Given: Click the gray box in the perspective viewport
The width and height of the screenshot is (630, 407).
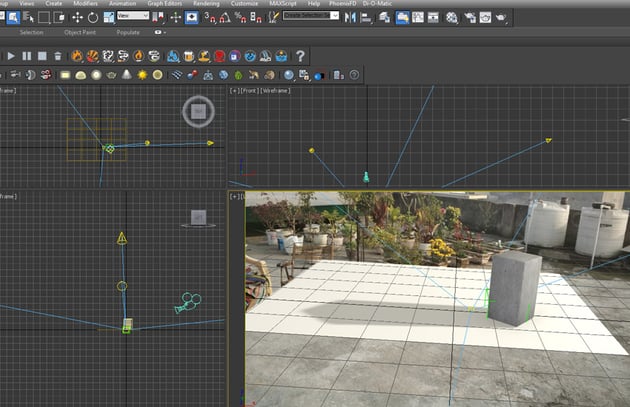Looking at the screenshot, I should 515,287.
